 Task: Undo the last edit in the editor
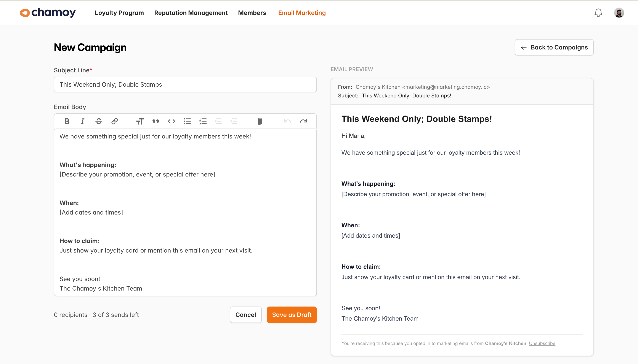pos(287,121)
